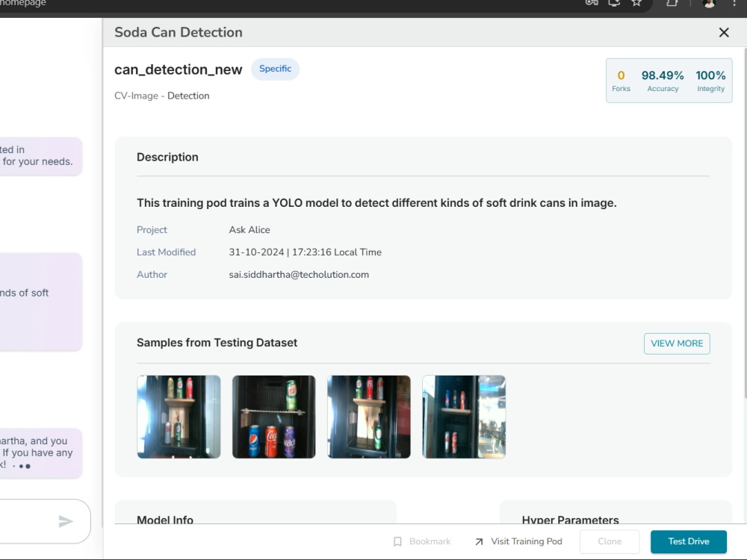Click the author email sai.siddhartha@techolution.com
The width and height of the screenshot is (747, 560).
pyautogui.click(x=299, y=275)
